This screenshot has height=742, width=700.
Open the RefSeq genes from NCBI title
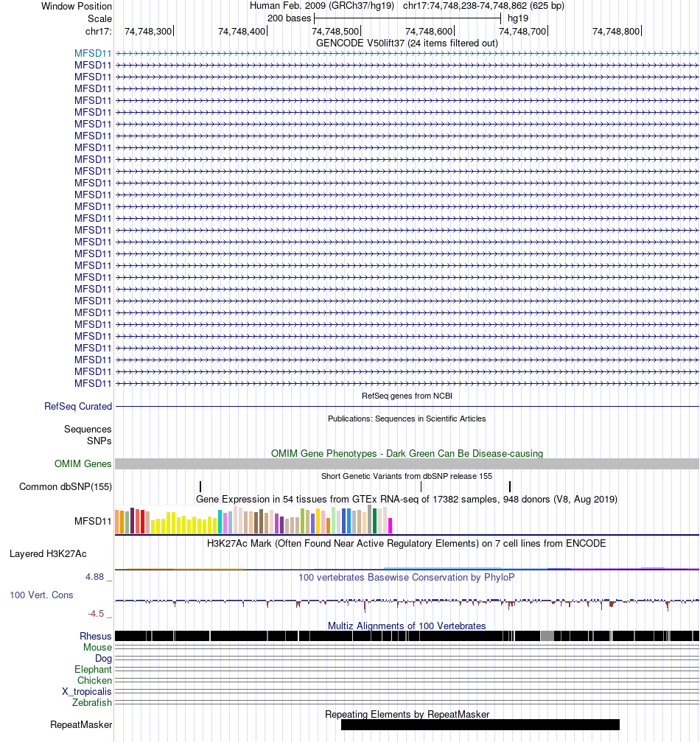coord(407,396)
